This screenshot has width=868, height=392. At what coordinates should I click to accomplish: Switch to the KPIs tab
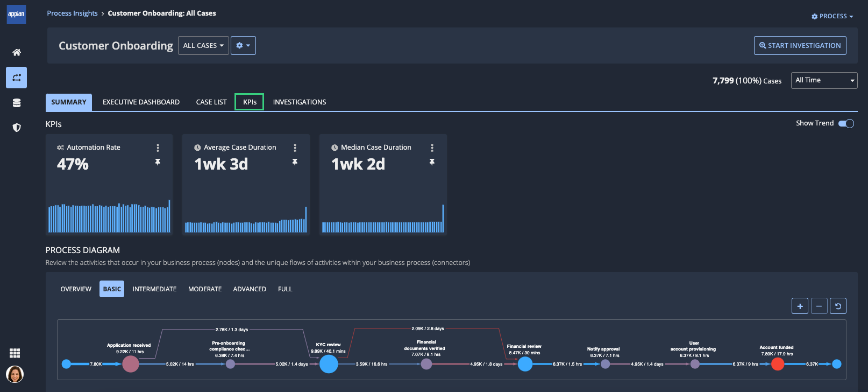250,102
